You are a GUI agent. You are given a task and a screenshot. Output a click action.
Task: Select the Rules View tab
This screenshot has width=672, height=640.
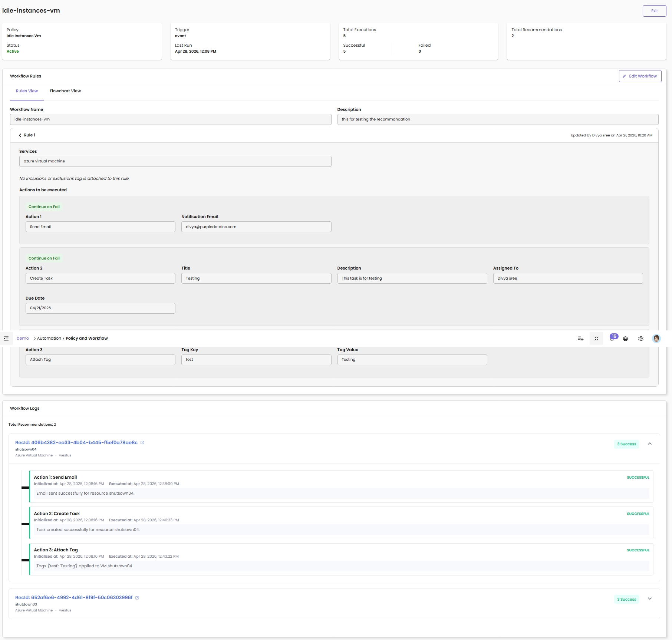point(27,91)
